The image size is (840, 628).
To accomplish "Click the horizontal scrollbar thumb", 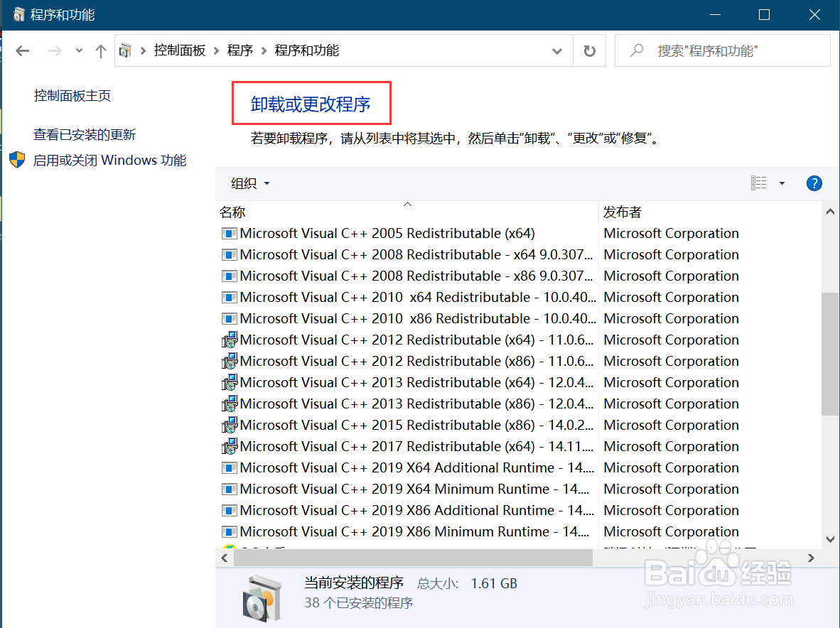I will coord(414,558).
